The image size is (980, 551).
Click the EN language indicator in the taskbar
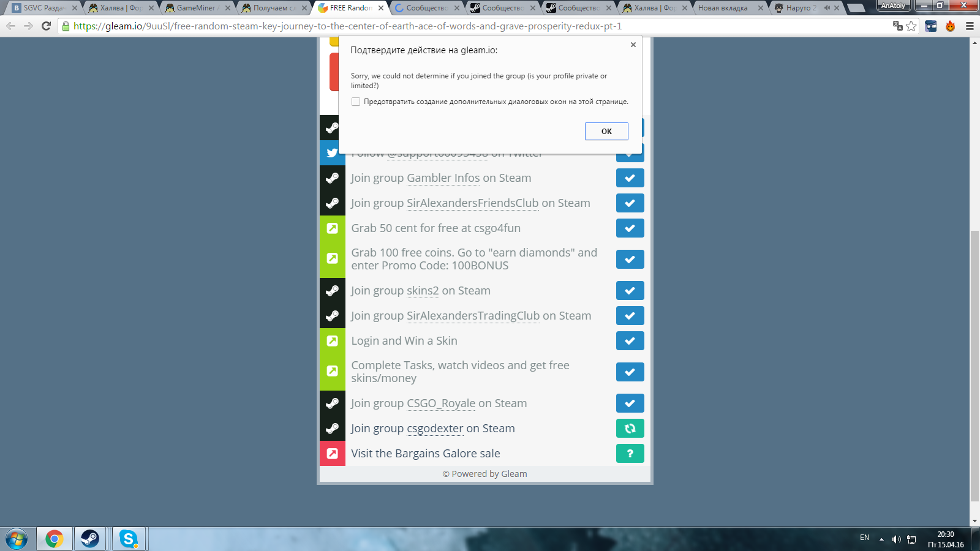[864, 538]
